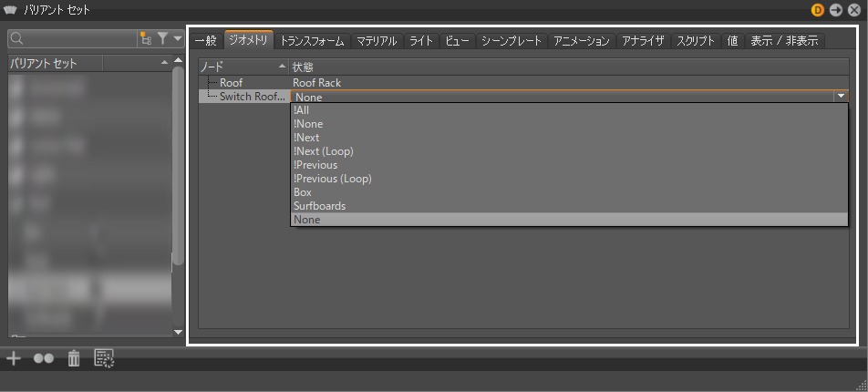Open the アナライザ tab

644,40
